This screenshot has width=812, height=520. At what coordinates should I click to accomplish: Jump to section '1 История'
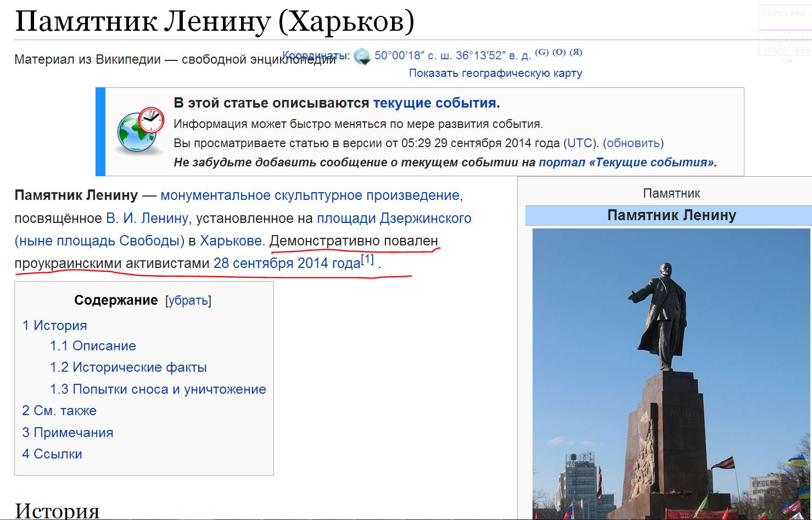point(54,326)
